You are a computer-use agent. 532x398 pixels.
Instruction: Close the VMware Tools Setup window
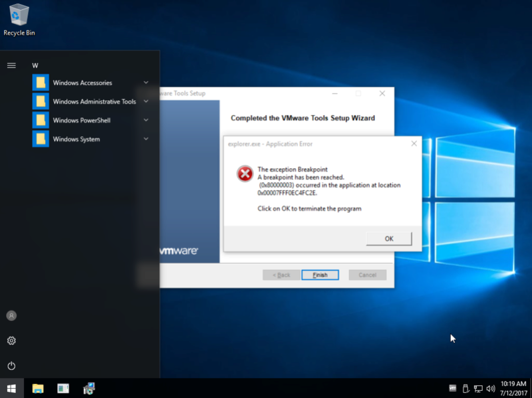382,93
